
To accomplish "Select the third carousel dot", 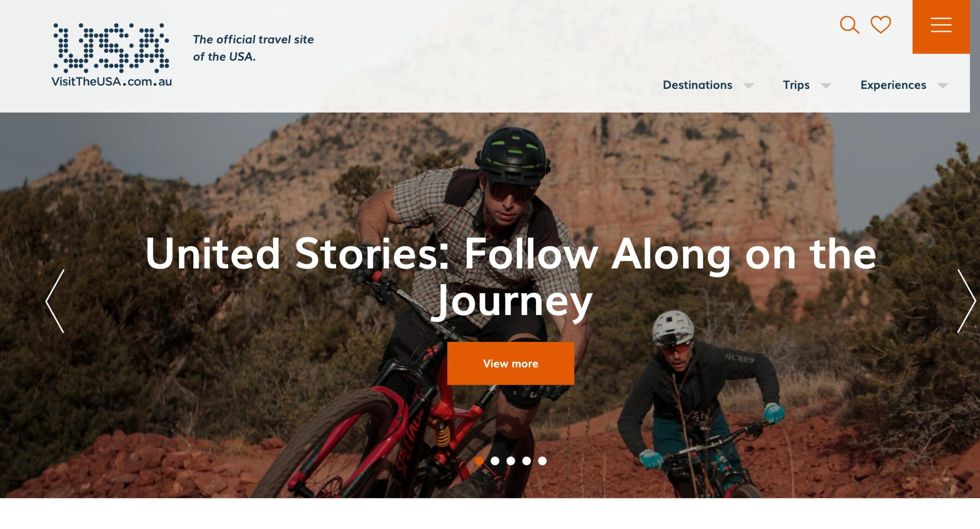I will pyautogui.click(x=511, y=461).
